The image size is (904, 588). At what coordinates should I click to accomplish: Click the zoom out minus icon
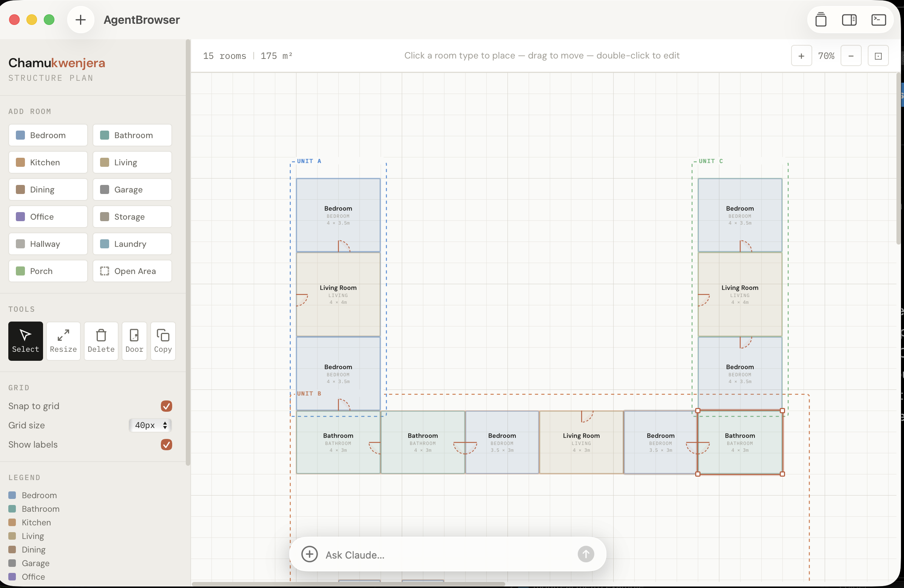tap(851, 55)
